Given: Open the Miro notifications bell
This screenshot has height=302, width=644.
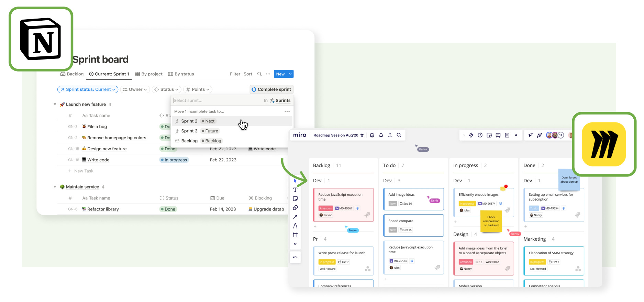Looking at the screenshot, I should click(381, 135).
